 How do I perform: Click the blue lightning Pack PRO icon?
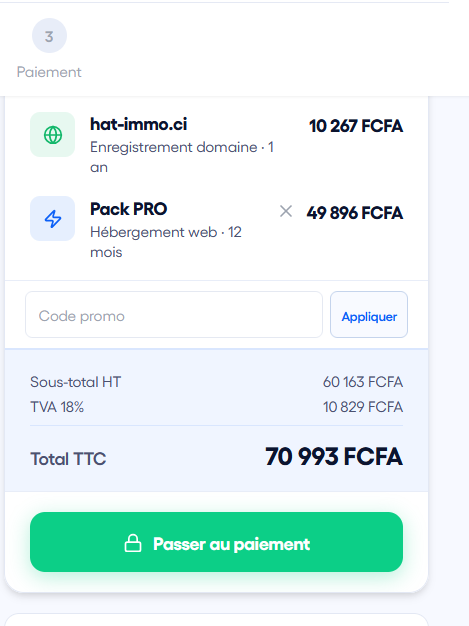coord(53,219)
